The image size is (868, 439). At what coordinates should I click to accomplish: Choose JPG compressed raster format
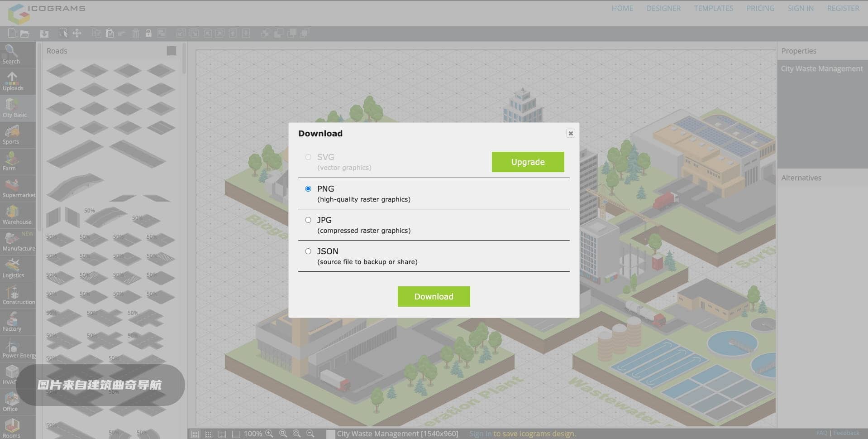pos(308,220)
